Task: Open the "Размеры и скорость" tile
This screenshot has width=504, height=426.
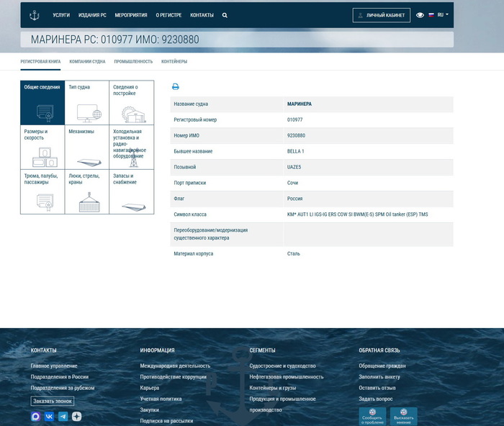Action: pos(42,147)
